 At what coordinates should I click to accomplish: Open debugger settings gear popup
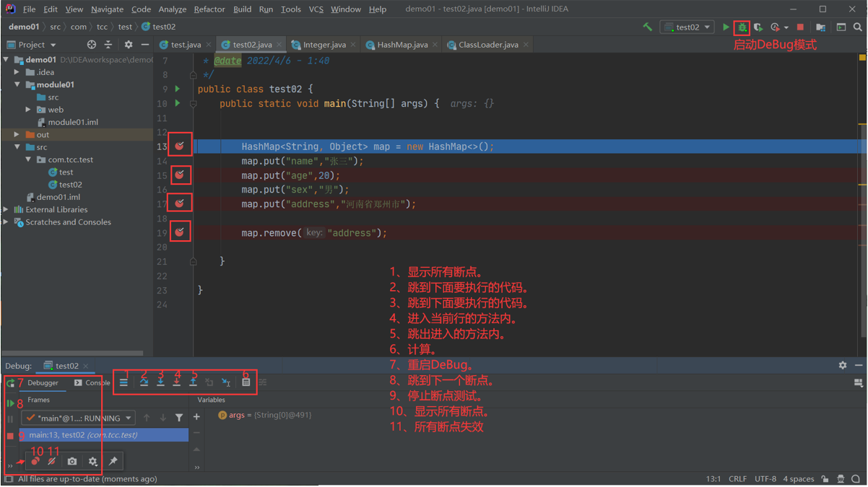92,461
